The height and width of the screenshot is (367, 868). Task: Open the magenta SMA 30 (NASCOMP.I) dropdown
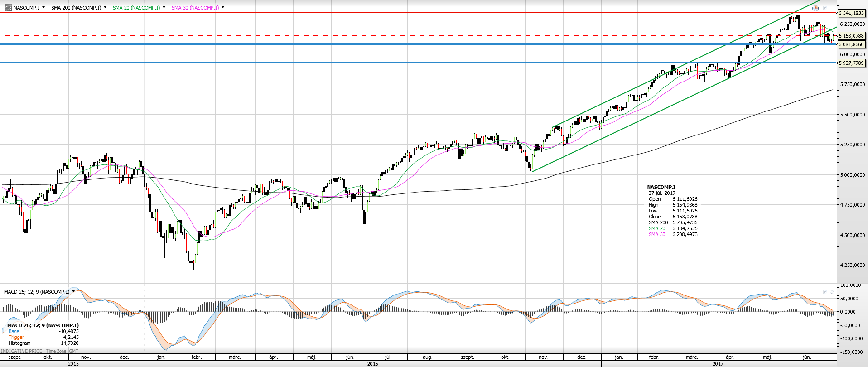[223, 7]
